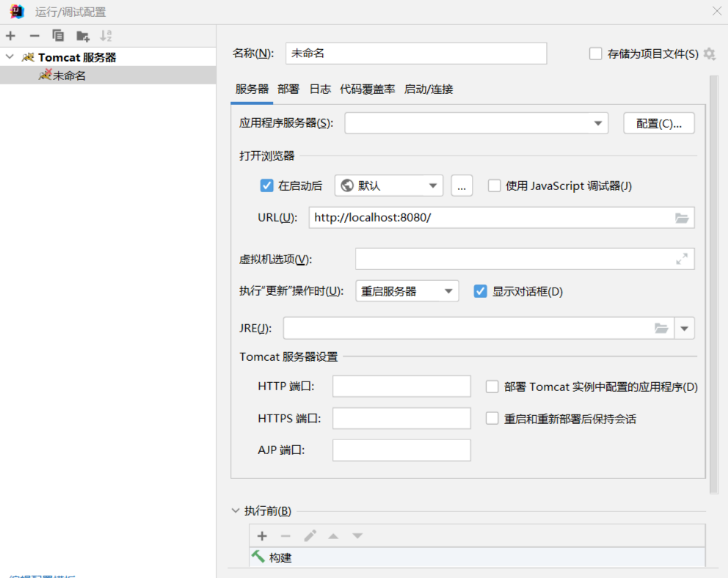This screenshot has height=578, width=728.
Task: Enable 重启和重新部署后保持会话 checkbox
Action: (492, 418)
